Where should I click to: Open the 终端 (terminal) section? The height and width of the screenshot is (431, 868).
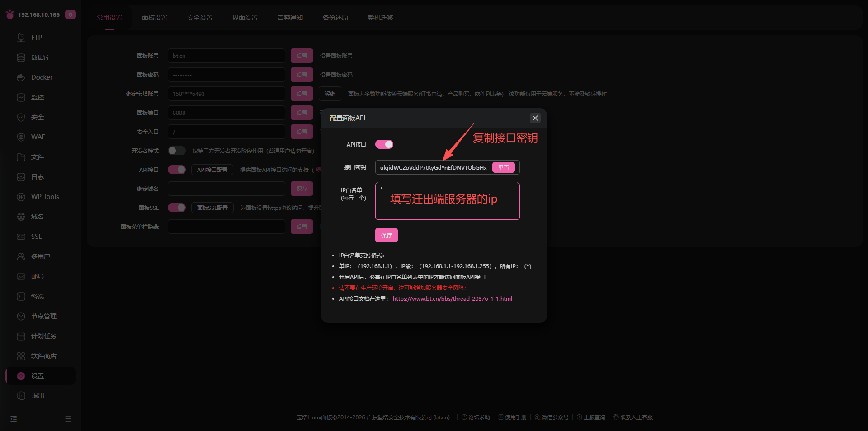coord(38,296)
